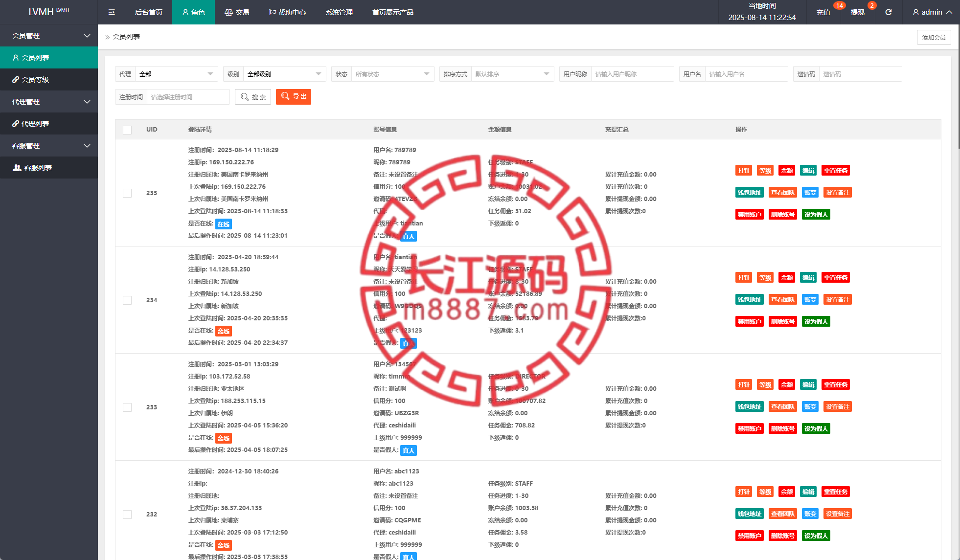Click 余额 for UID 235
The width and height of the screenshot is (960, 560).
[787, 171]
